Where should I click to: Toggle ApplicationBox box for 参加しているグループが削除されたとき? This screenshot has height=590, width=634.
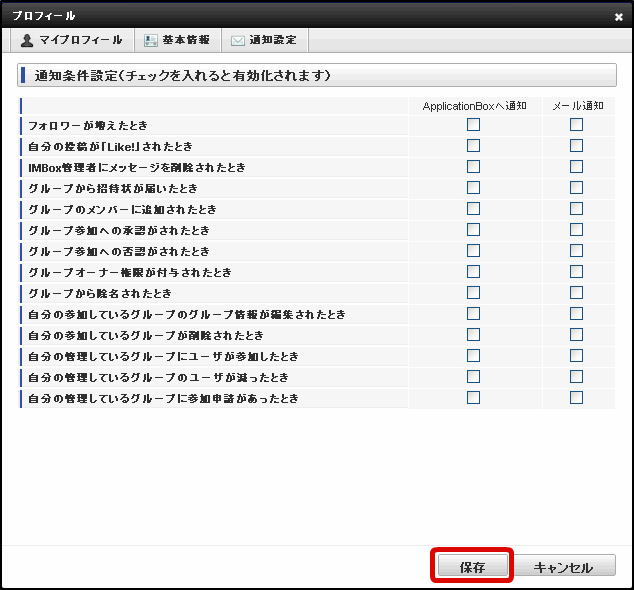point(473,335)
